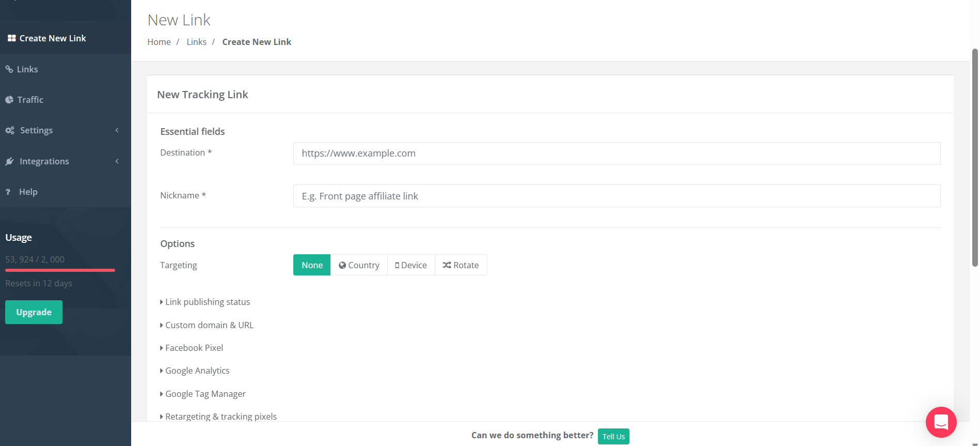This screenshot has width=980, height=446.
Task: Click the plug icon beside Integrations
Action: [10, 161]
